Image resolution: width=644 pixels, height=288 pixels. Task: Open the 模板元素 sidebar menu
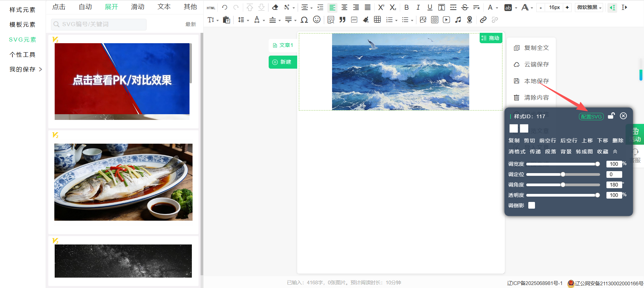point(22,24)
